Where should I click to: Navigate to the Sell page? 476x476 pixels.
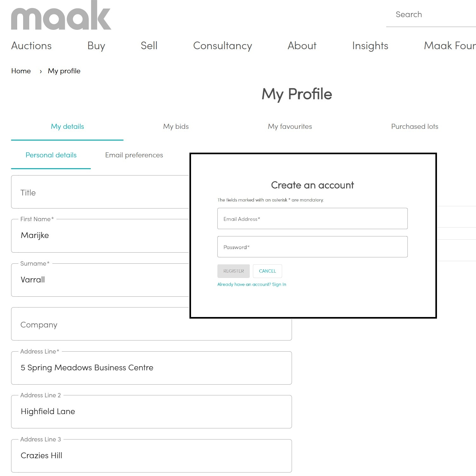(149, 46)
